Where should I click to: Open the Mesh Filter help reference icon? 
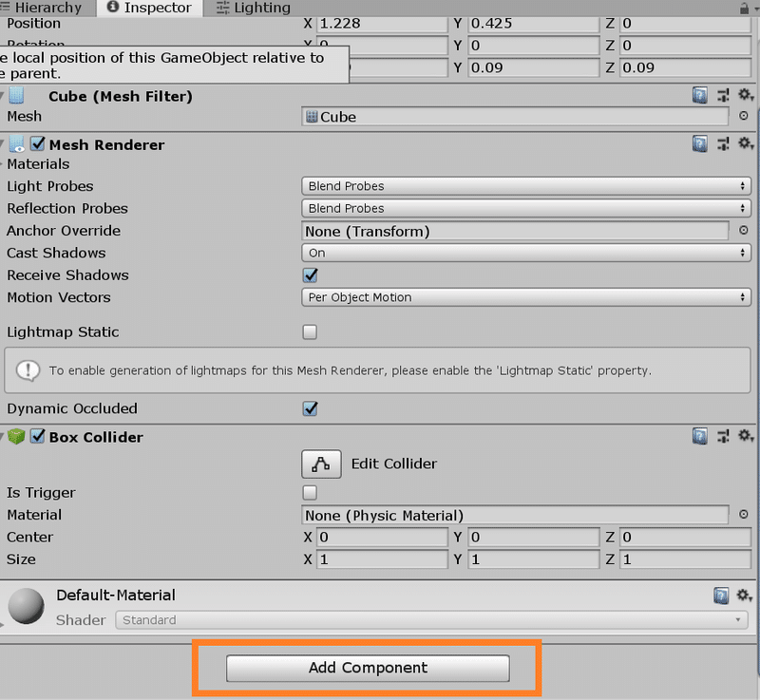[x=699, y=95]
